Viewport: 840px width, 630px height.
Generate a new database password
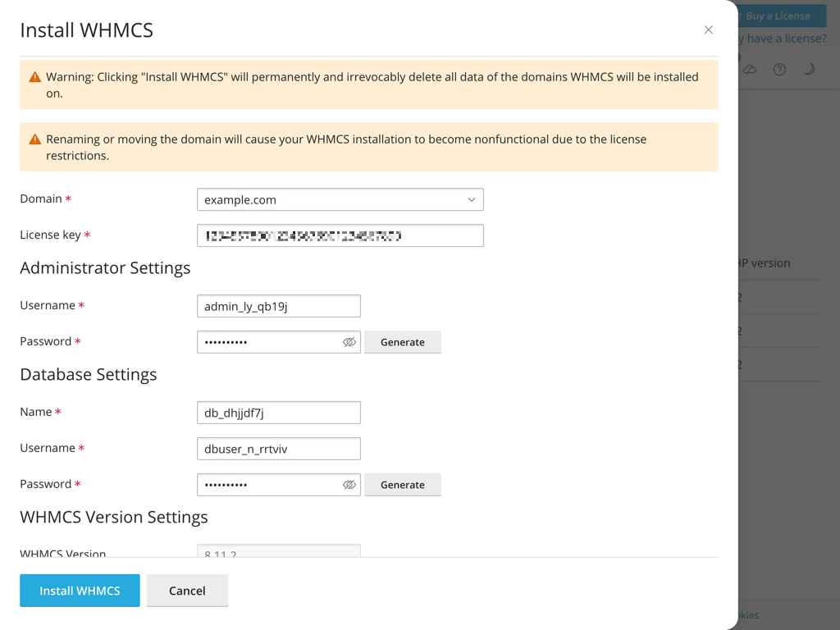(x=402, y=485)
